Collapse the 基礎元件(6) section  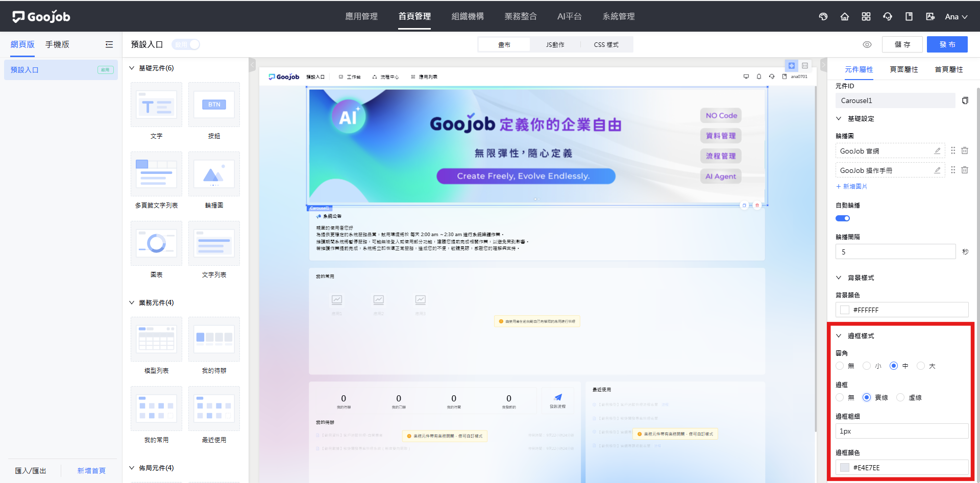click(132, 68)
